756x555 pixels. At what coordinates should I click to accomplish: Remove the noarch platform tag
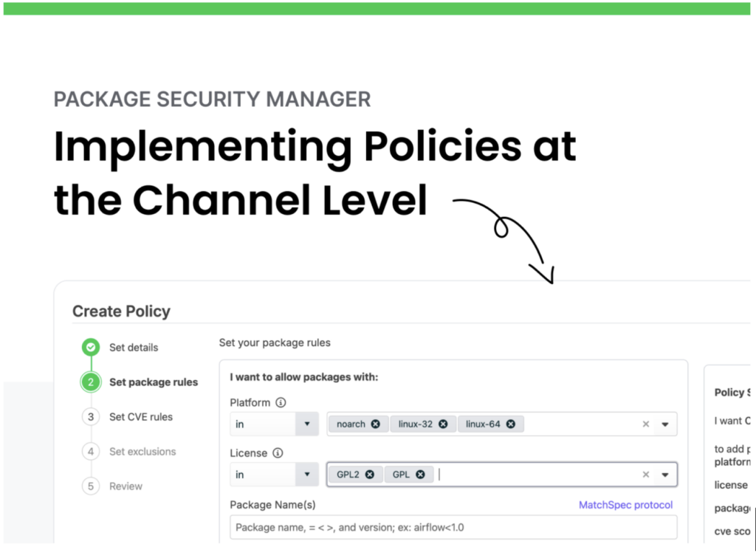[x=376, y=424]
